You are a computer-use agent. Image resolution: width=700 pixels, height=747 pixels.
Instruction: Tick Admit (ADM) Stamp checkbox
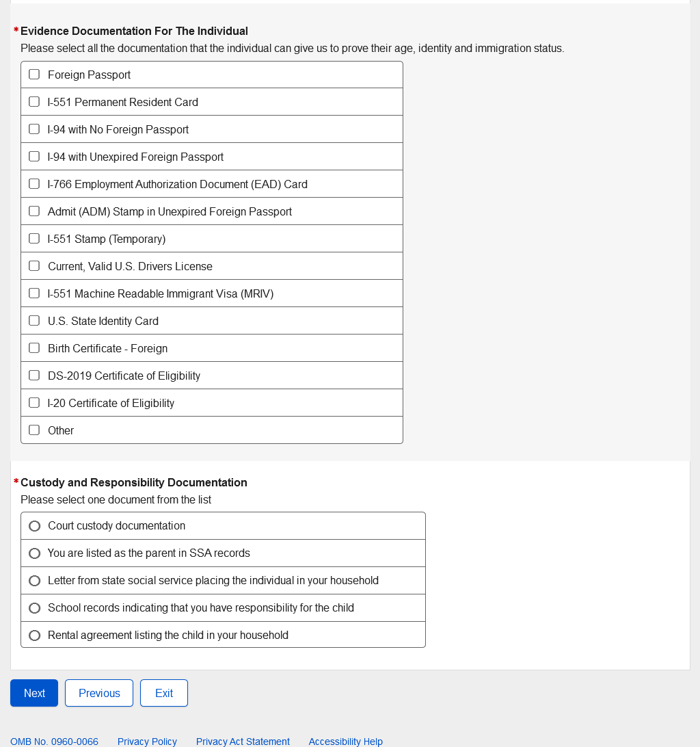(34, 211)
